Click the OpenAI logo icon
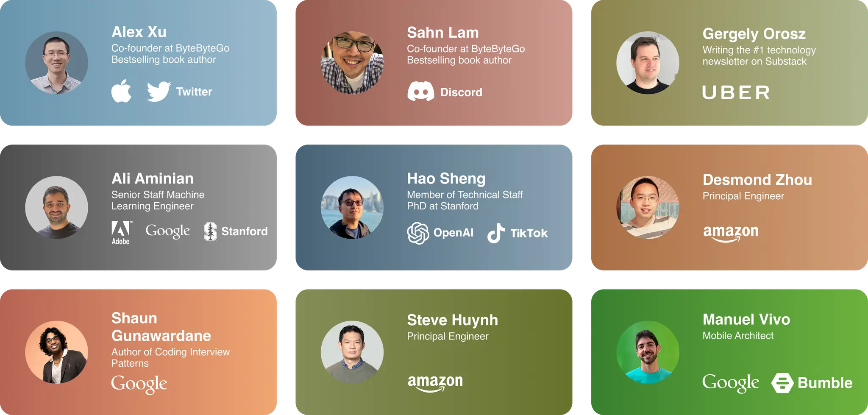Image resolution: width=868 pixels, height=415 pixels. coord(418,233)
